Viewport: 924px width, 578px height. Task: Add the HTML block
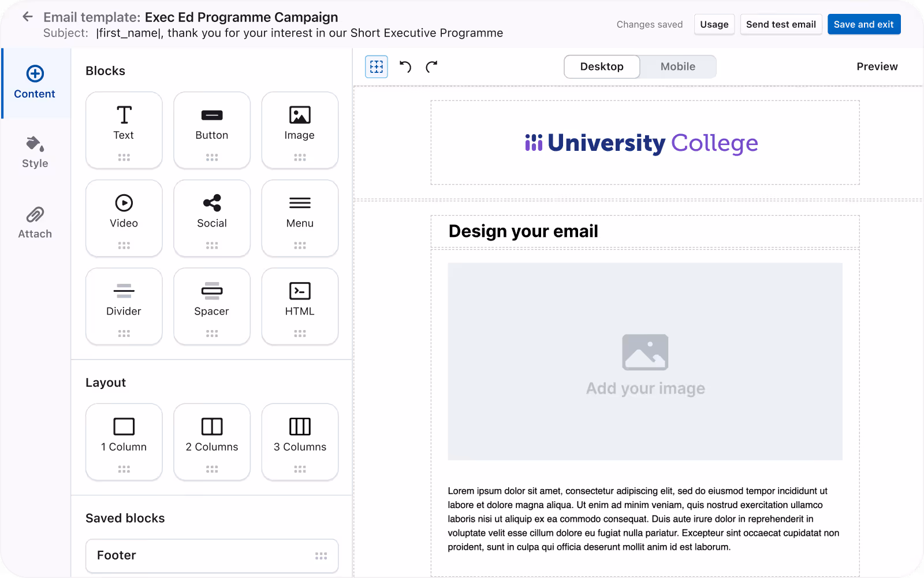(x=300, y=306)
